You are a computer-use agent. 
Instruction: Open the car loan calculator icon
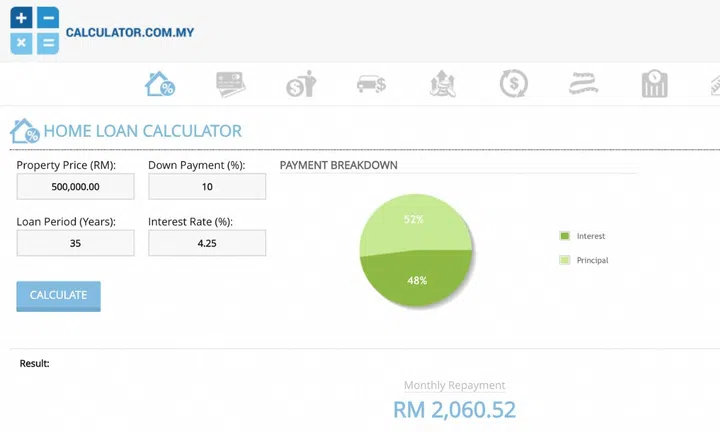(372, 84)
